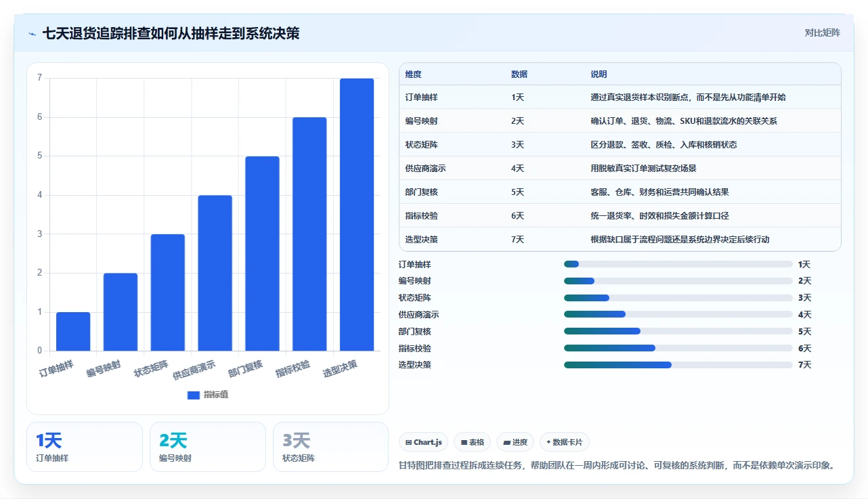
Task: Click the 供应商演示 bar in the chart
Action: [x=215, y=273]
